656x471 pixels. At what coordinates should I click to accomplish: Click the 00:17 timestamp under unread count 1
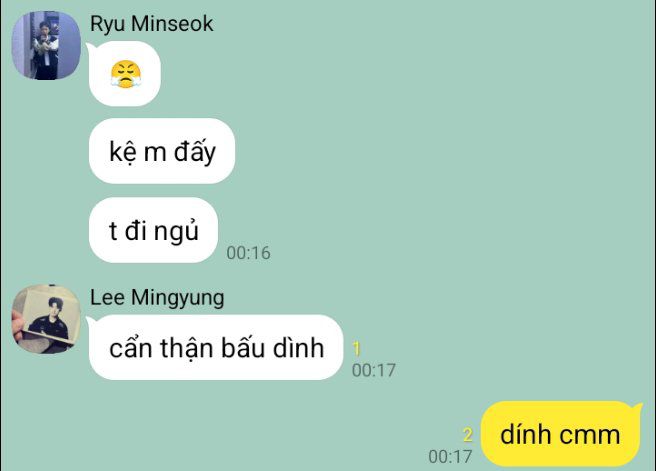click(x=374, y=370)
